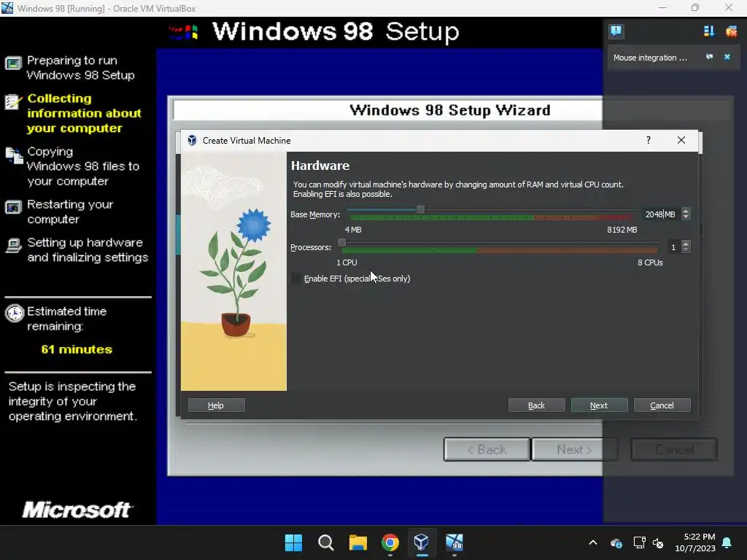Click the 4 MB minimum memory label

tap(353, 230)
